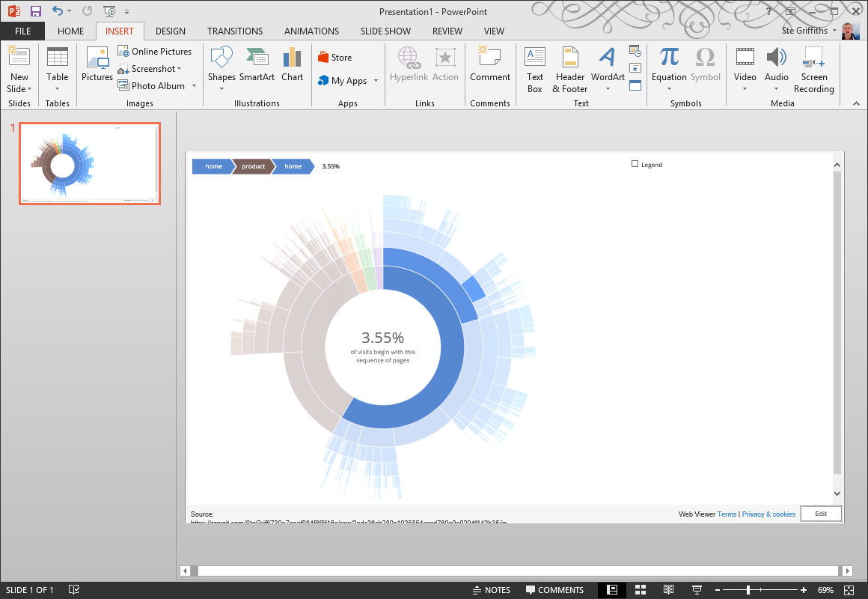Viewport: 868px width, 599px height.
Task: Insert a Text Box
Action: click(x=534, y=68)
